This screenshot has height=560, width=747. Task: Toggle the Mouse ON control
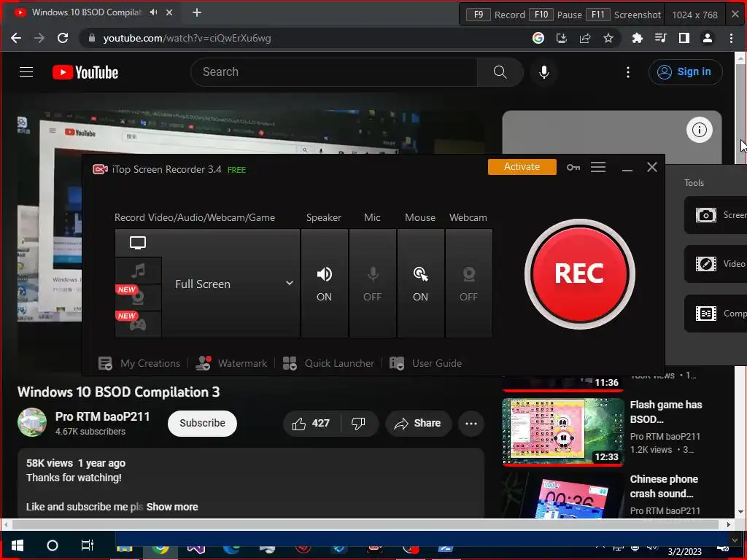tap(420, 284)
